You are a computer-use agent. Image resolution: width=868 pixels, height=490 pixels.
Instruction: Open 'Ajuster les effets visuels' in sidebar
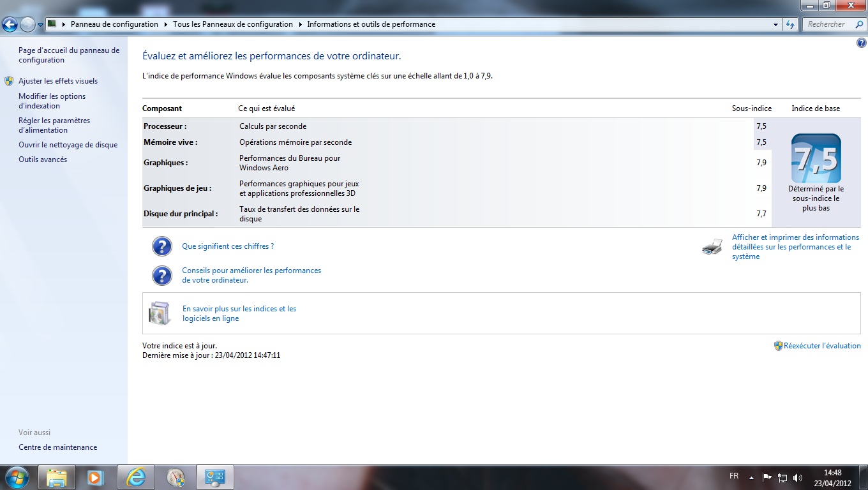58,81
